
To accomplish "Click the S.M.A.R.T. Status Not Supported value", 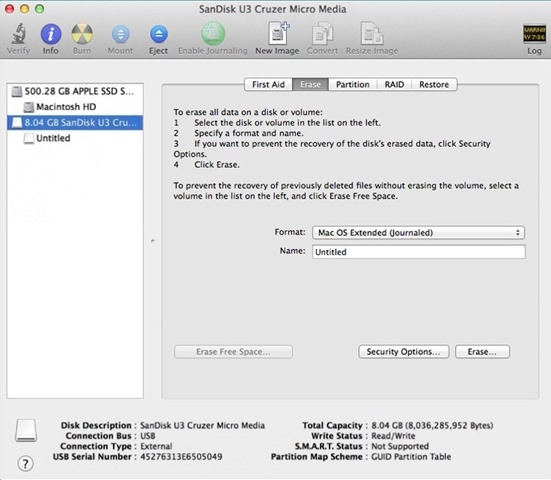I will pyautogui.click(x=400, y=446).
